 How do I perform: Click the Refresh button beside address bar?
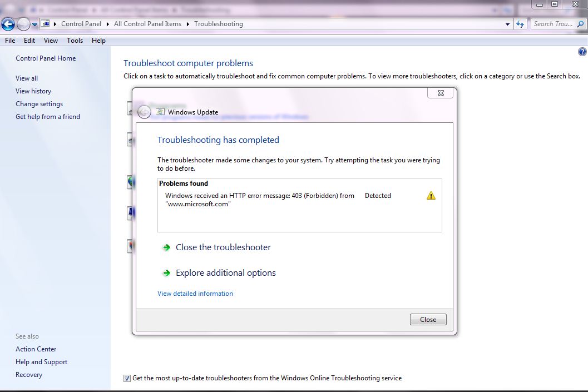click(520, 24)
